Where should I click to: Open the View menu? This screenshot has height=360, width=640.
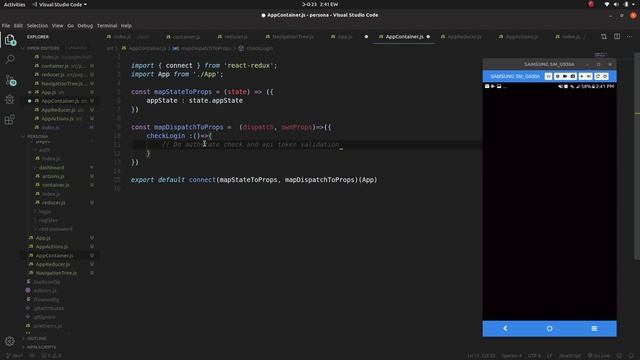click(x=58, y=26)
